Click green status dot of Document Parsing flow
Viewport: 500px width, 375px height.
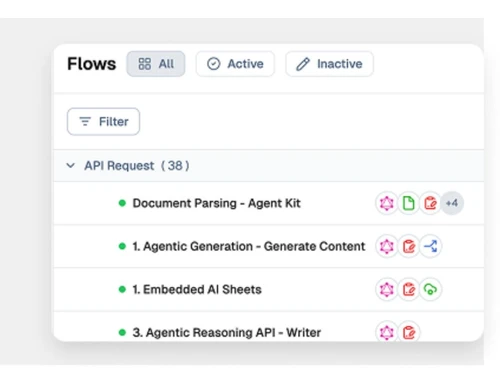pos(122,203)
